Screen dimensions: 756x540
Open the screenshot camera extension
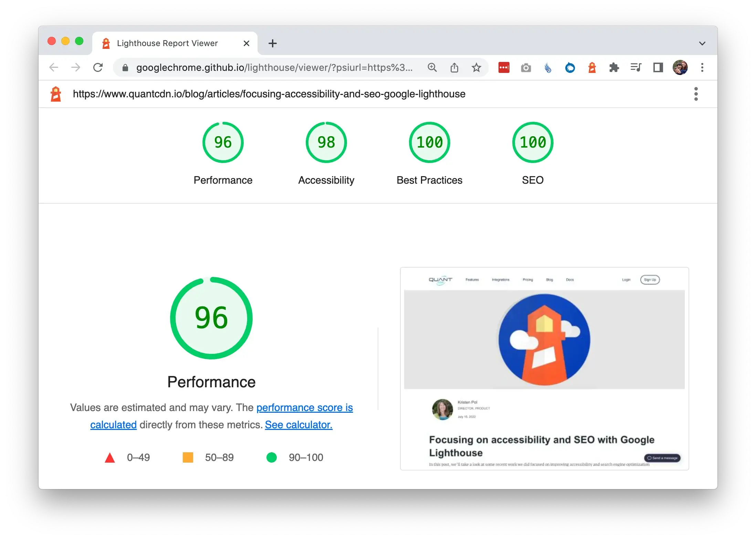click(x=526, y=67)
